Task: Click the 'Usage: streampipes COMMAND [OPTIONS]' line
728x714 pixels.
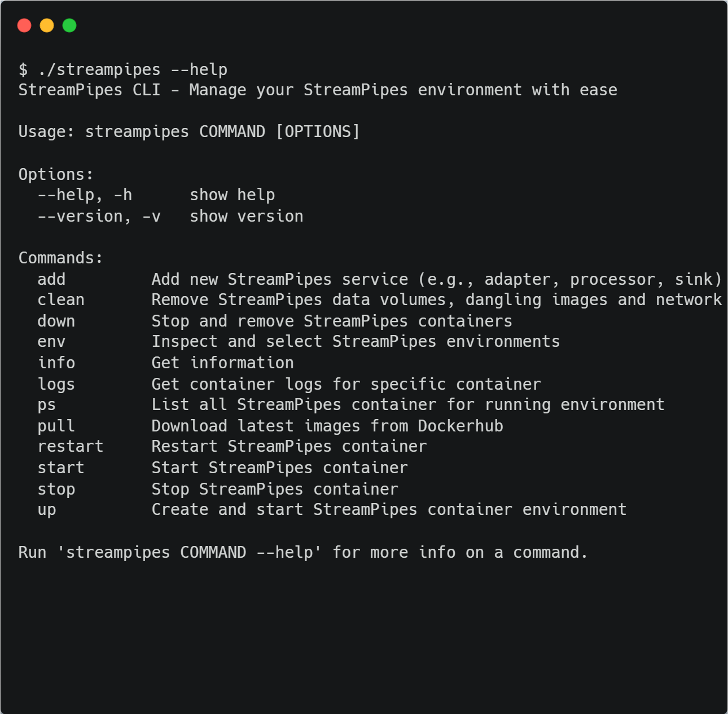Action: pyautogui.click(x=189, y=132)
